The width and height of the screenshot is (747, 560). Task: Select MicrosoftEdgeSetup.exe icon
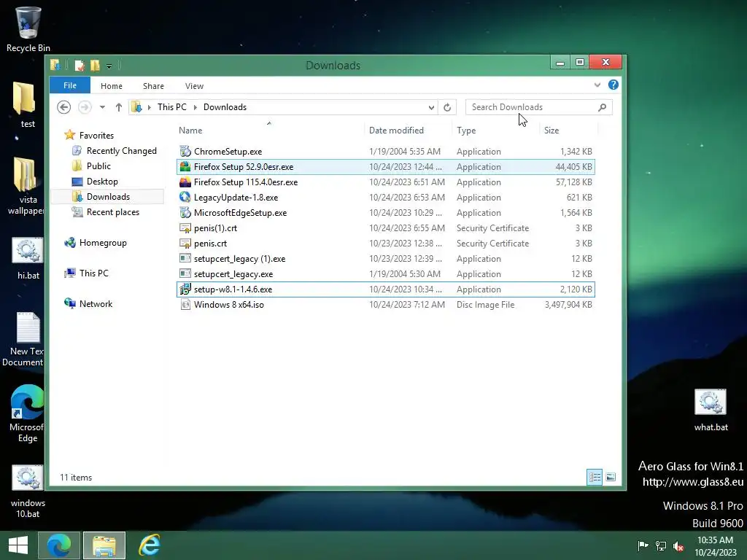pyautogui.click(x=185, y=212)
